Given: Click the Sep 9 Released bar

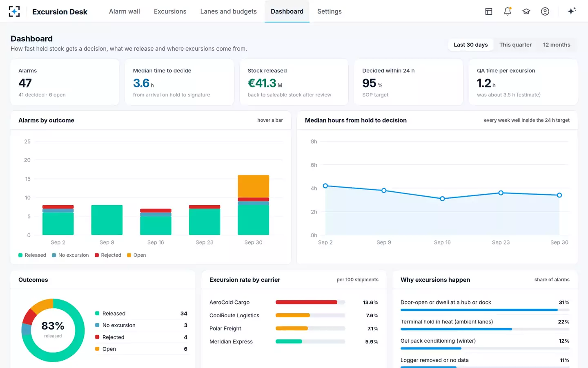Looking at the screenshot, I should coord(107,220).
